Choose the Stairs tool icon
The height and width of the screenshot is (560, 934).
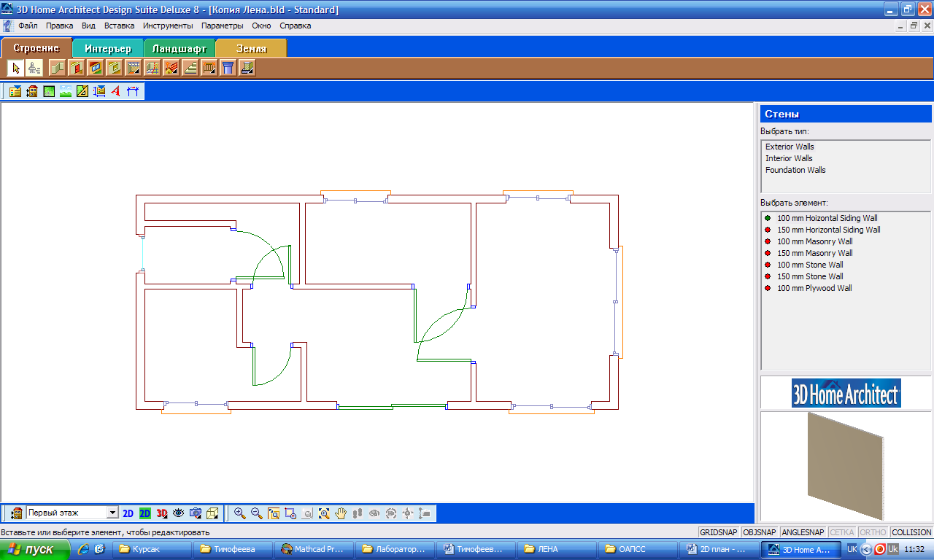(190, 68)
